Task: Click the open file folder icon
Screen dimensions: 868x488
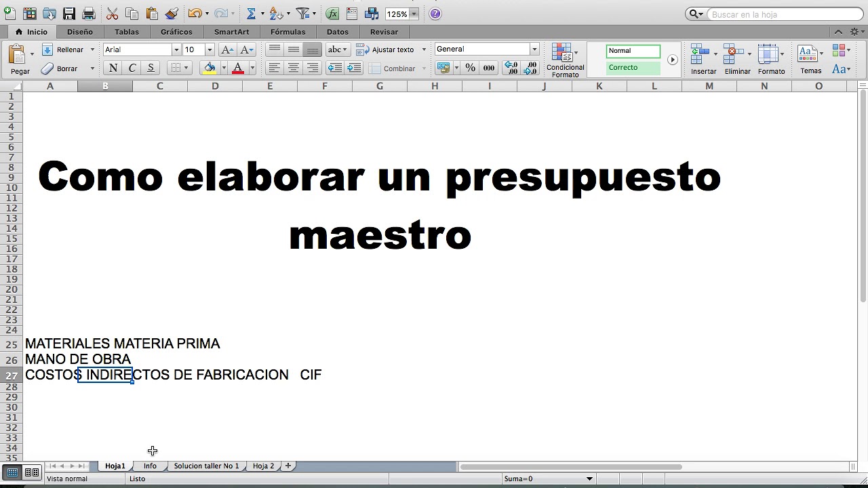Action: [50, 14]
